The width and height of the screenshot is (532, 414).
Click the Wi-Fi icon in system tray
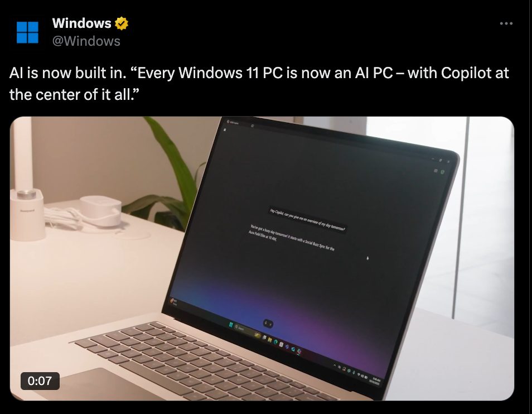tap(359, 374)
